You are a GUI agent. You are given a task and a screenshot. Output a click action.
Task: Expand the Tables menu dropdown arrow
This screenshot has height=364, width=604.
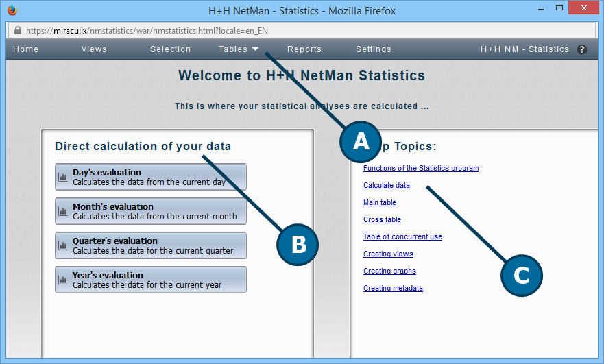(x=256, y=49)
